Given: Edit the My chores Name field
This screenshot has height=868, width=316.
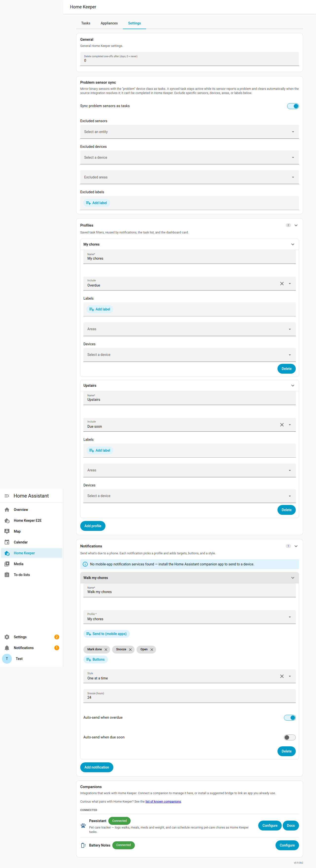Looking at the screenshot, I should click(189, 256).
